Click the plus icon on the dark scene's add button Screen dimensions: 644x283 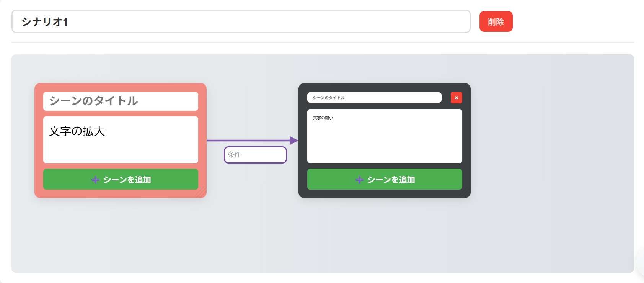pyautogui.click(x=359, y=180)
